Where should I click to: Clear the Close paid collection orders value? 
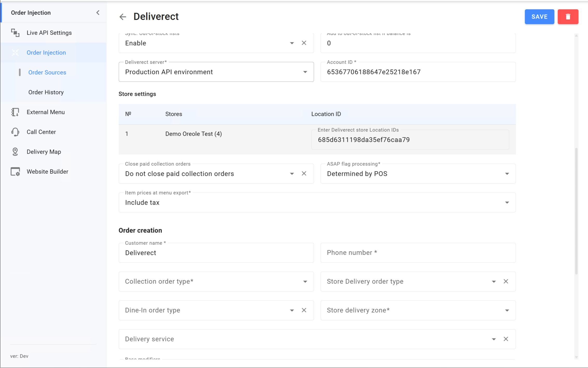point(304,174)
